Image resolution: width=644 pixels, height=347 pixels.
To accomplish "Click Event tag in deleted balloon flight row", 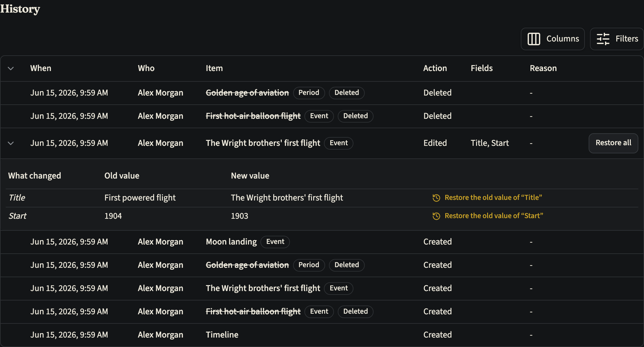I will pos(319,116).
